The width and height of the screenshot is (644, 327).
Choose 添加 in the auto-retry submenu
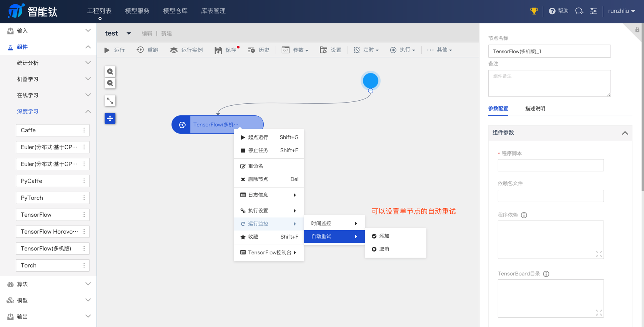tap(384, 236)
